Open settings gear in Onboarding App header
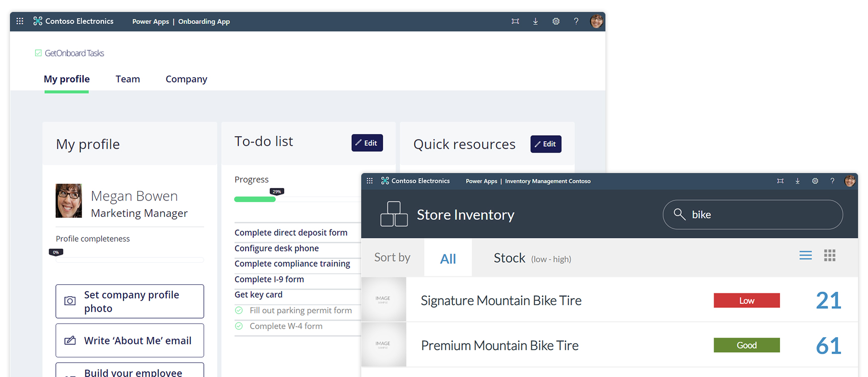868x377 pixels. point(556,21)
